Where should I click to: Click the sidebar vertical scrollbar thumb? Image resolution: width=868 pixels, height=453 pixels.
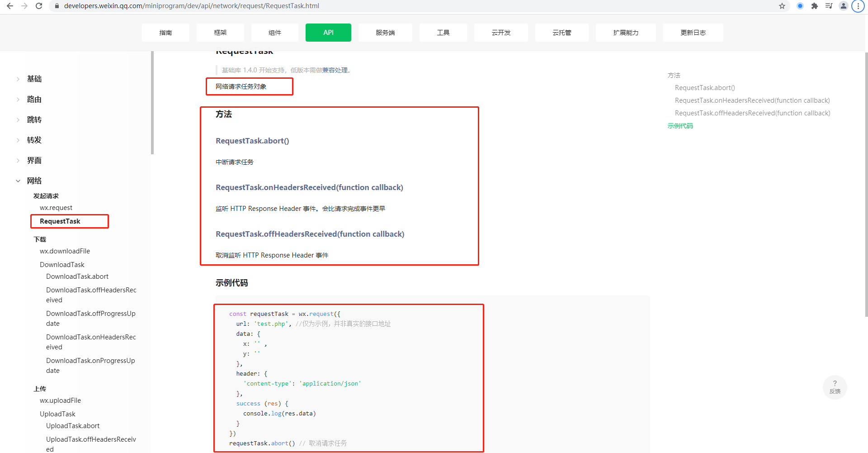152,103
